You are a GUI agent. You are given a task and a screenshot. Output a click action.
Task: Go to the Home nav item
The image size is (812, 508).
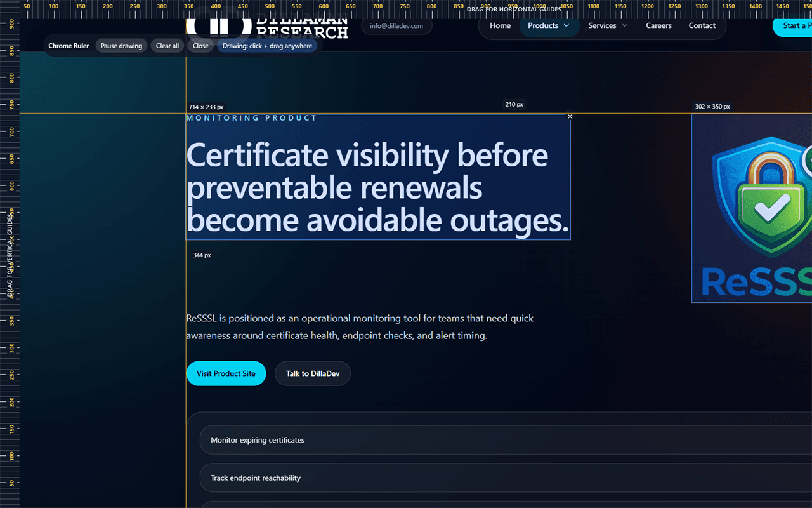click(x=500, y=26)
